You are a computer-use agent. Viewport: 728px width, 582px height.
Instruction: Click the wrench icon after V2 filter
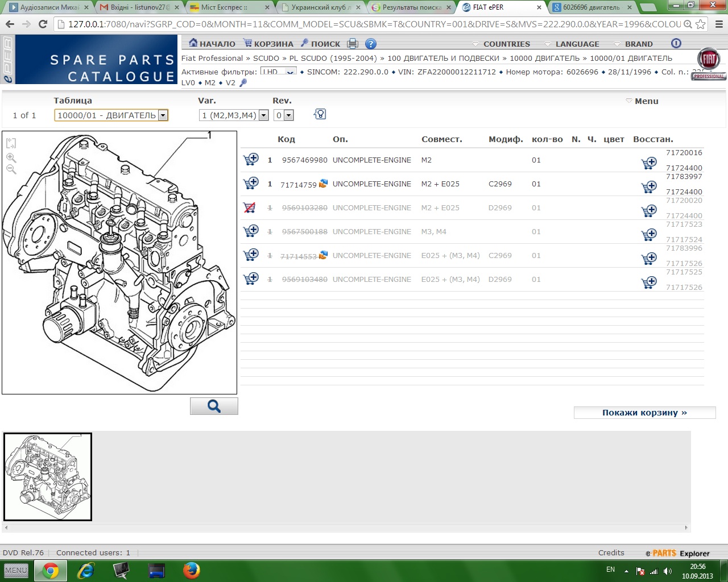tap(243, 83)
